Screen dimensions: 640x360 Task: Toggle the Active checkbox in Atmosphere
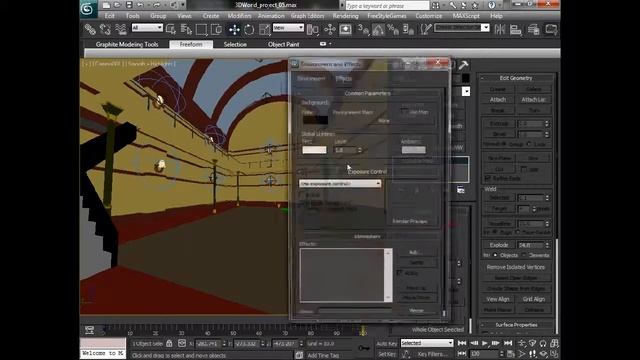(x=399, y=273)
